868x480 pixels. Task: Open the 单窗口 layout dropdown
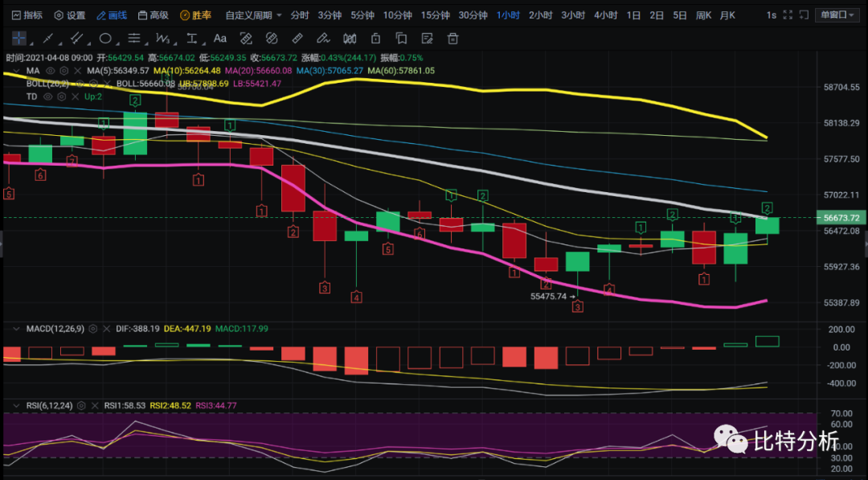pos(837,15)
